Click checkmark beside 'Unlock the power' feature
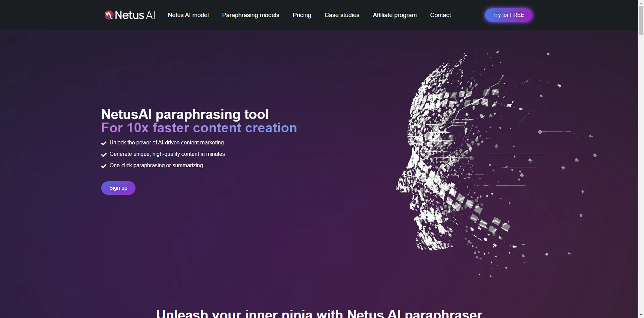This screenshot has height=318, width=644. click(x=104, y=143)
